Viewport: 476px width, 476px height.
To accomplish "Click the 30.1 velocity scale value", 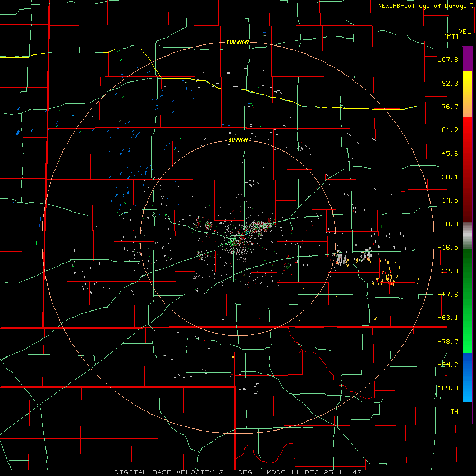I will coord(450,177).
